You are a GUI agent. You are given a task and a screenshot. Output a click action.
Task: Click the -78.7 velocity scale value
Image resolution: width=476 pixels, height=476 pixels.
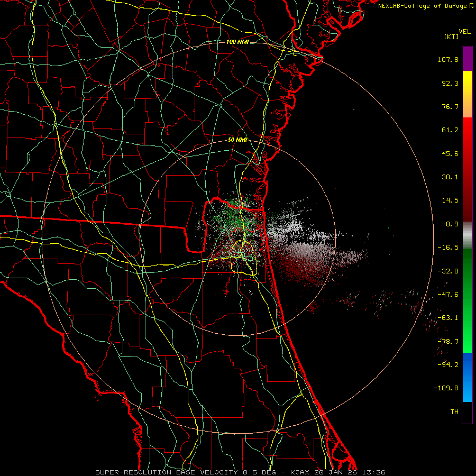448,342
